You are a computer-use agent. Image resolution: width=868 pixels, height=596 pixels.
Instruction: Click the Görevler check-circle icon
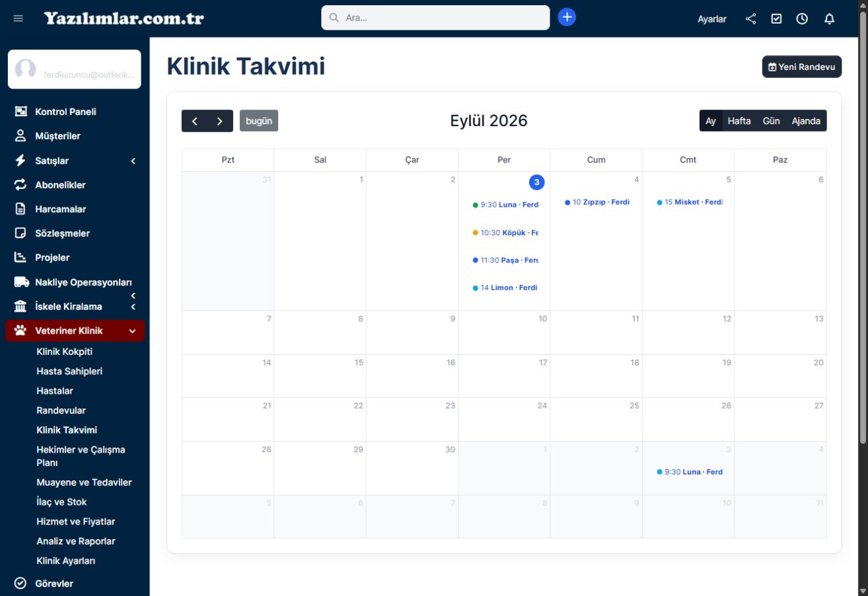[20, 583]
